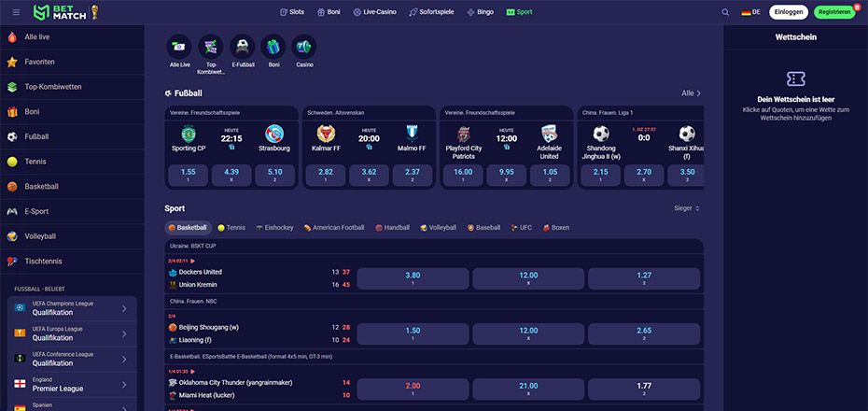The height and width of the screenshot is (411, 868).
Task: Click the Casino round icon
Action: [x=304, y=47]
